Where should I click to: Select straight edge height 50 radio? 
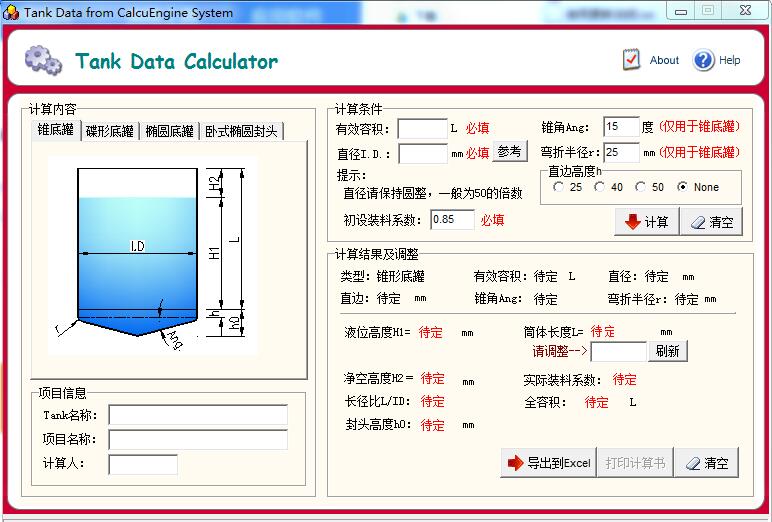640,187
